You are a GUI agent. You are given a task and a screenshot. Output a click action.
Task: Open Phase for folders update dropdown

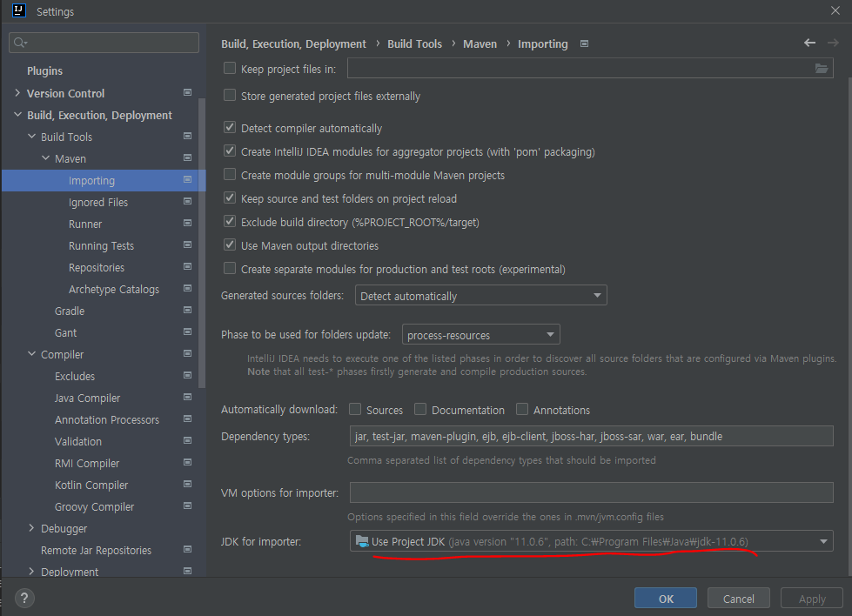pos(481,335)
